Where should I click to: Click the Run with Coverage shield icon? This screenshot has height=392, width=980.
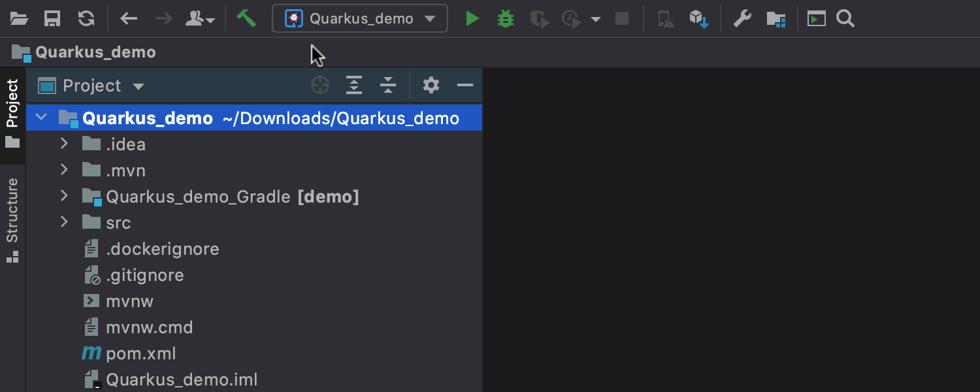[x=539, y=19]
